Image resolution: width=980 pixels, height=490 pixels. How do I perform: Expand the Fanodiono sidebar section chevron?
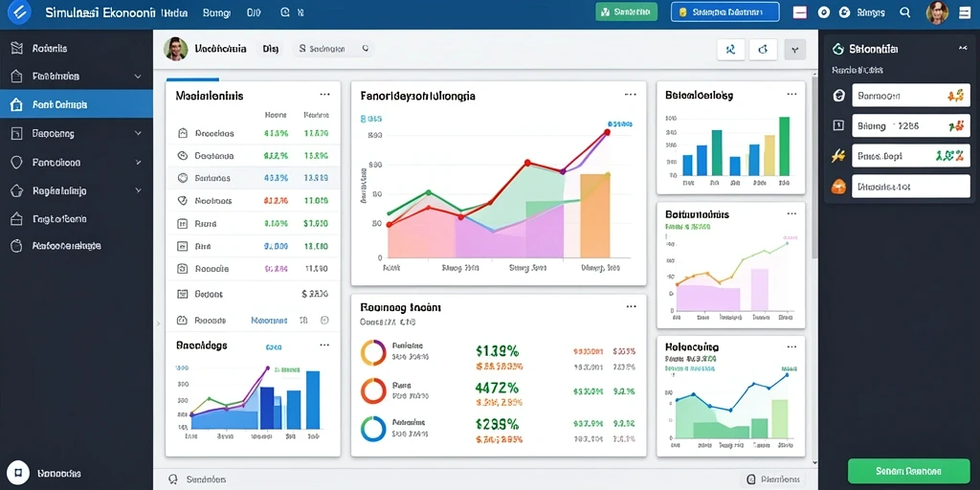(138, 162)
